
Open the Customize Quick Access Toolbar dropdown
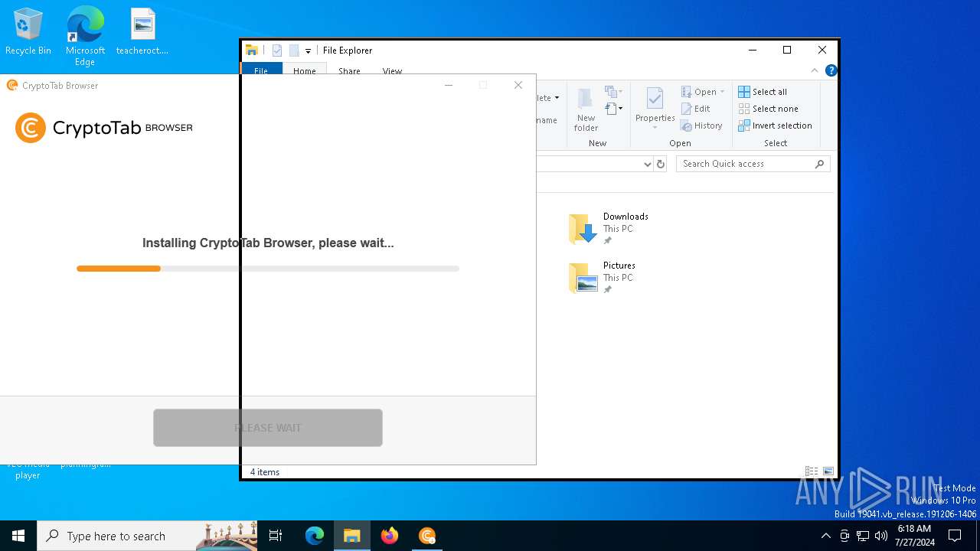coord(308,51)
